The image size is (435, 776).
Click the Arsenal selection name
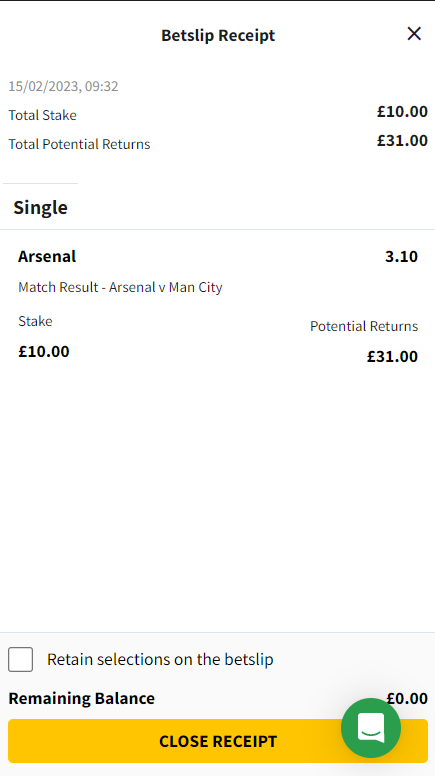[47, 256]
